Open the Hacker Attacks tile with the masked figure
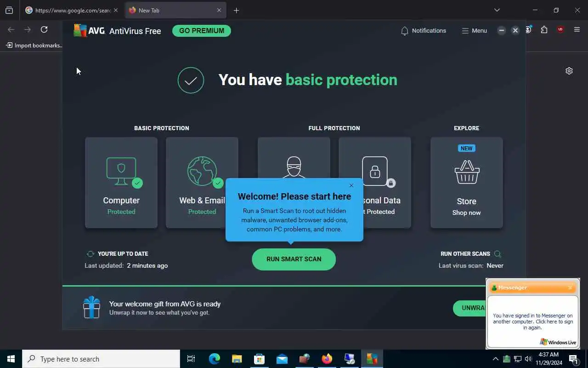Screen dimensions: 588x368 [294, 158]
